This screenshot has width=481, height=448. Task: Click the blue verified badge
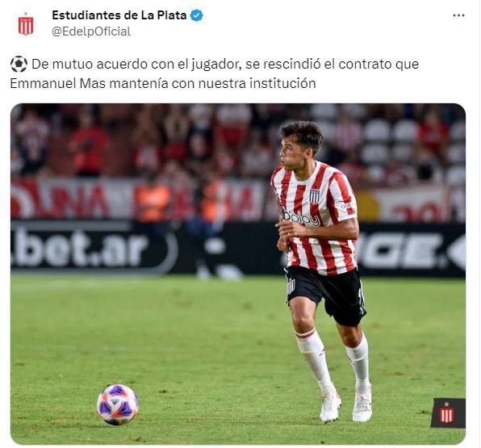tap(196, 15)
